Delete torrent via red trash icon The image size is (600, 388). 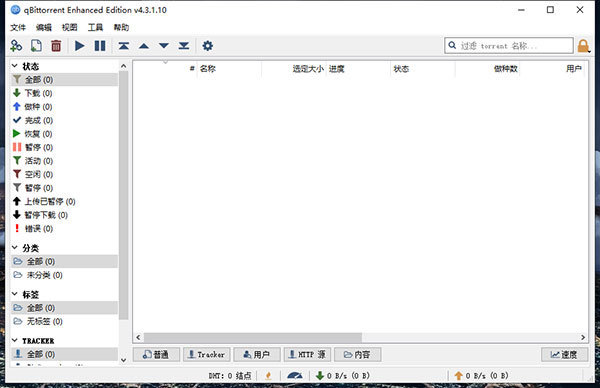click(x=56, y=46)
